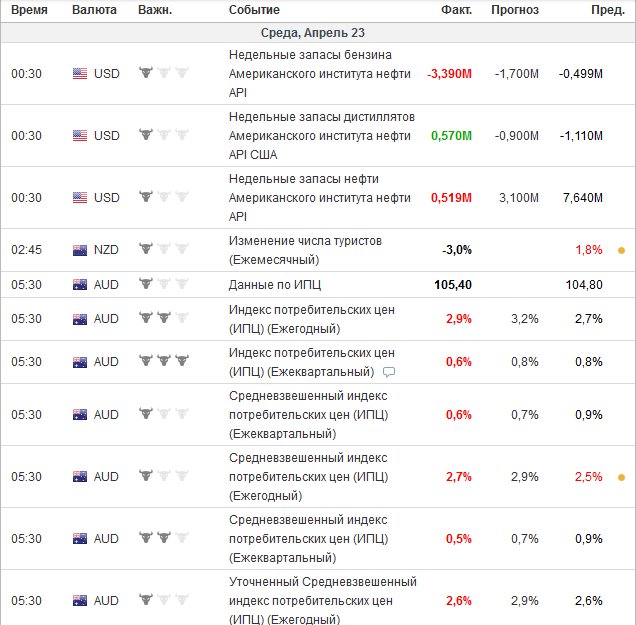Viewport: 636px width, 625px height.
Task: Click the 'Среда, Апрель 23' date row
Action: (318, 31)
